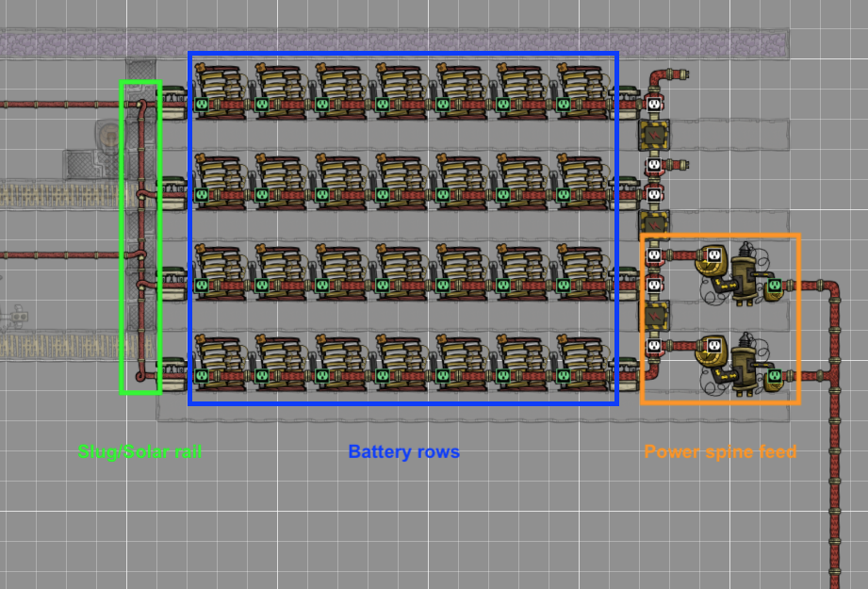Image resolution: width=868 pixels, height=589 pixels.
Task: Pick the second battery in the third row
Action: [281, 272]
